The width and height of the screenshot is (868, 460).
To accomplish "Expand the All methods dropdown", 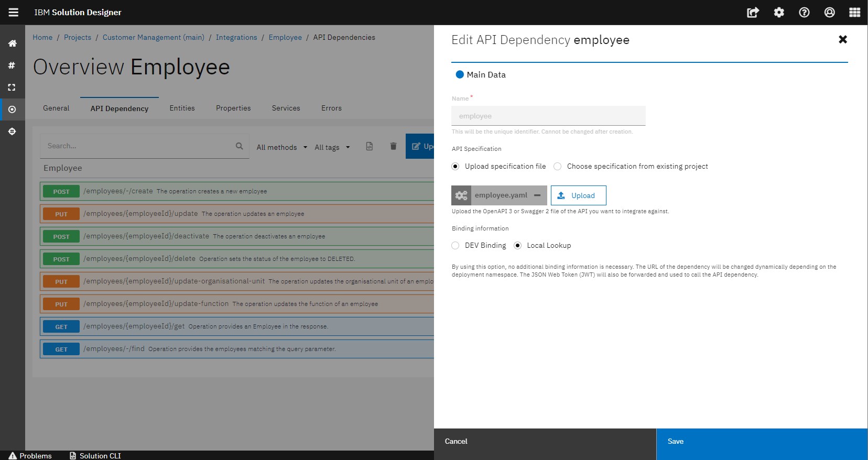I will 281,147.
